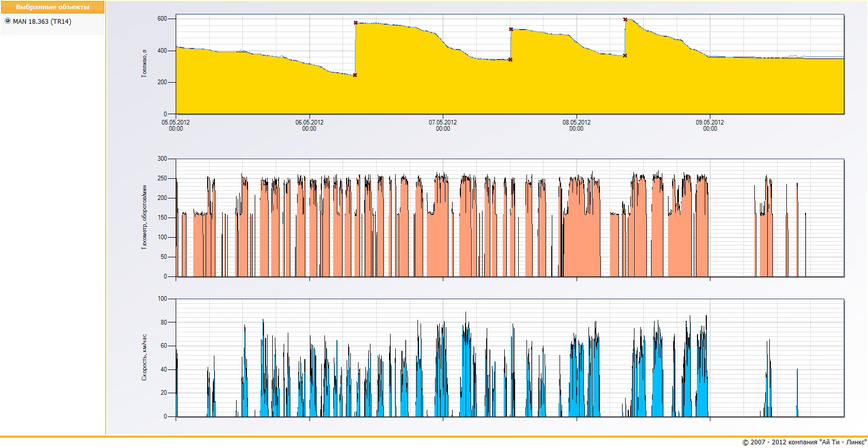868x448 pixels.
Task: Click the fuel low marker before the first refuel
Action: coord(355,75)
